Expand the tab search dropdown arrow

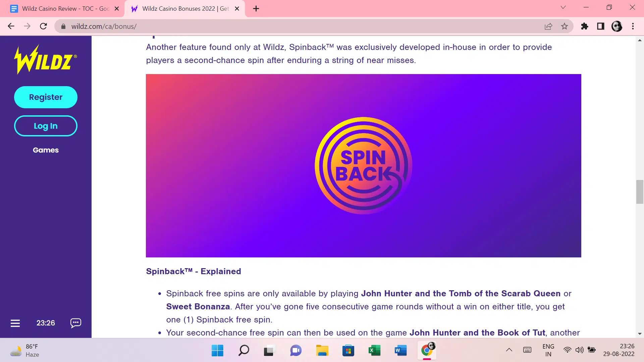click(563, 7)
